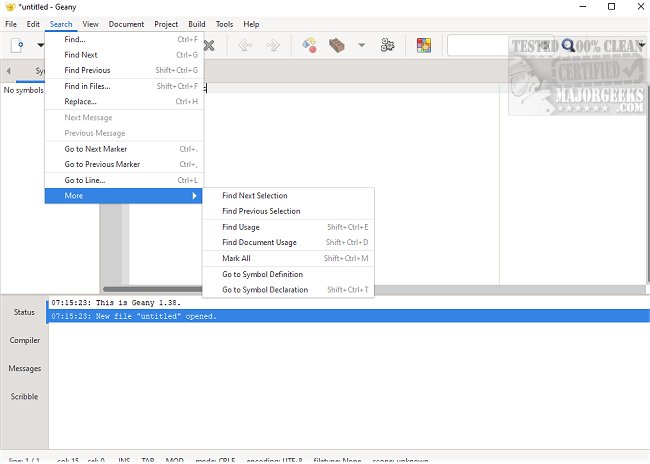Click the close X toolbar icon
Image resolution: width=650 pixels, height=464 pixels.
[x=209, y=45]
